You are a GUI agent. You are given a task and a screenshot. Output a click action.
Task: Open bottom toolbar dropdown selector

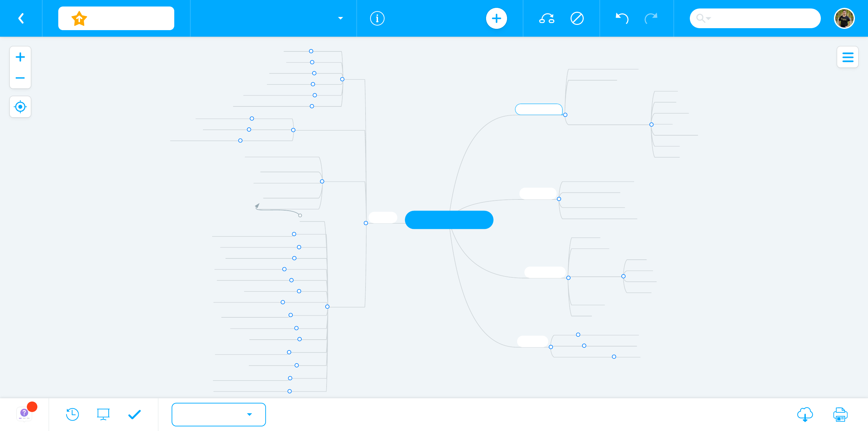tap(219, 414)
